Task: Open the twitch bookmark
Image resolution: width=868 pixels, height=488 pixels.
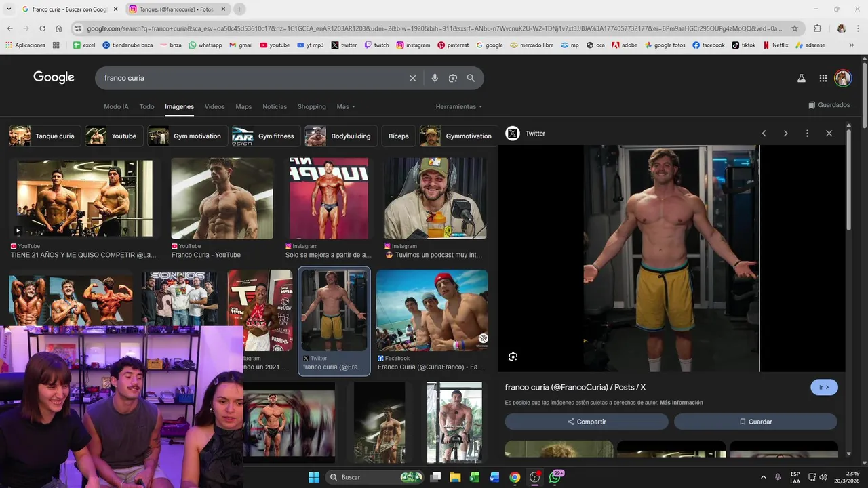Action: [x=376, y=45]
